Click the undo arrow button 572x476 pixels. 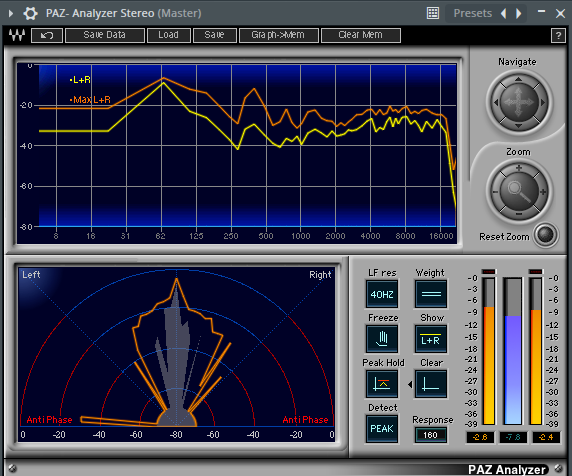pos(47,35)
